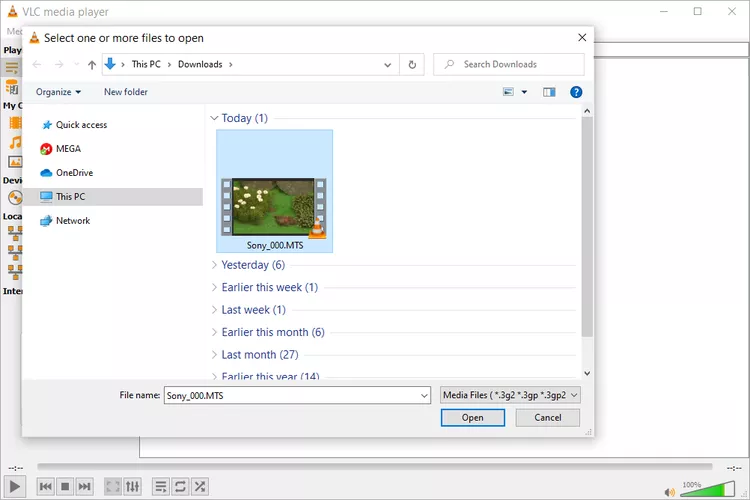Expand the Last week (1) group
This screenshot has height=500, width=750.
click(214, 310)
